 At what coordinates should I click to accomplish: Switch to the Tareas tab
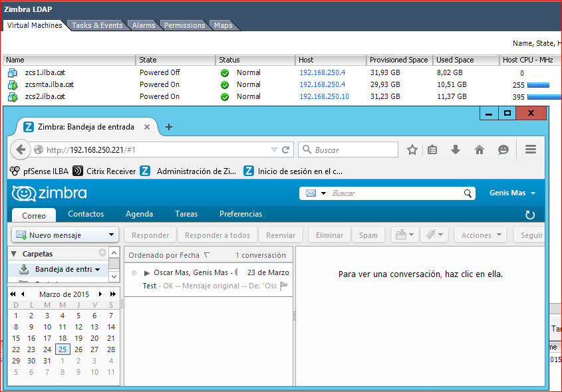click(186, 214)
